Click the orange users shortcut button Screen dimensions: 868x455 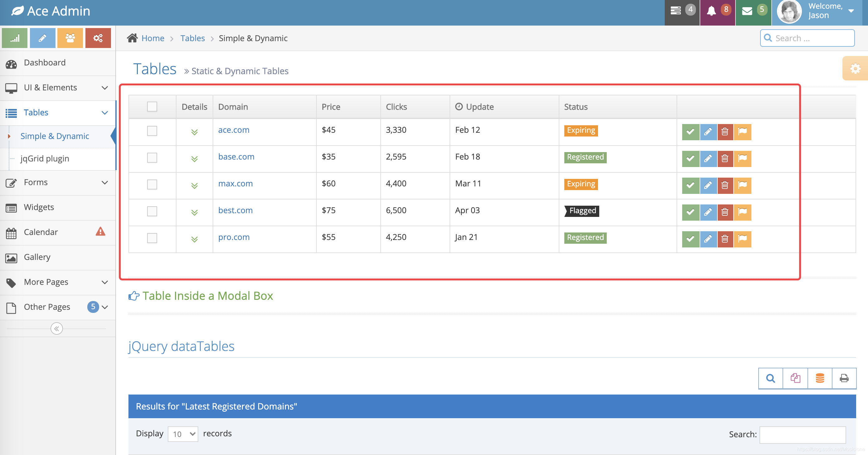click(x=70, y=38)
